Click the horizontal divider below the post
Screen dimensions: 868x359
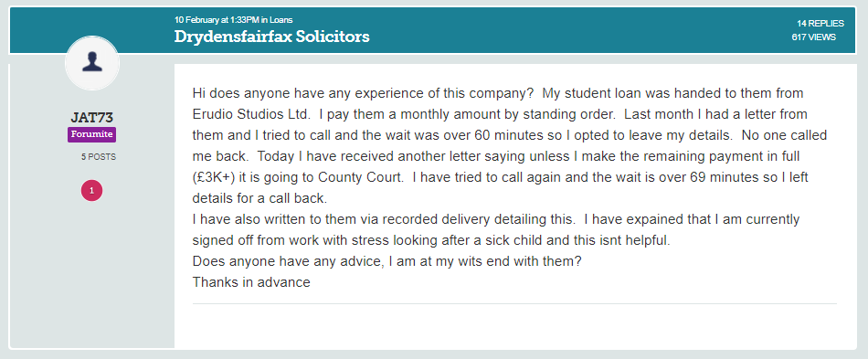pyautogui.click(x=514, y=303)
